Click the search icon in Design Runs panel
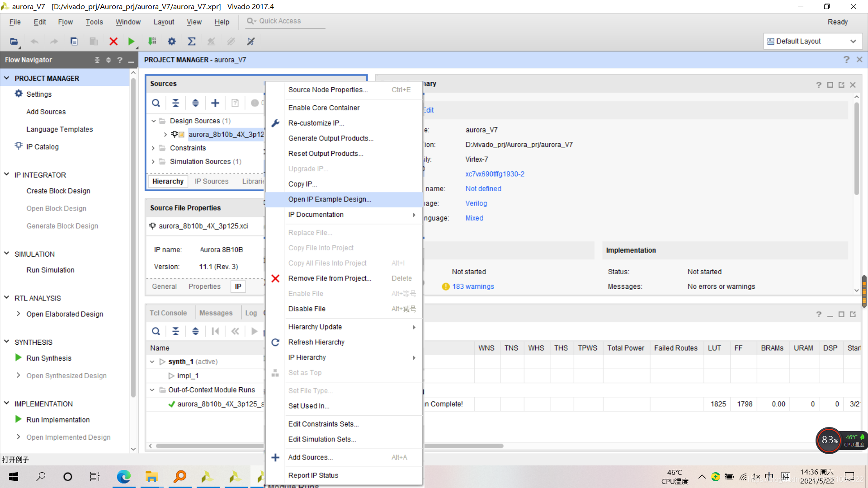 156,331
